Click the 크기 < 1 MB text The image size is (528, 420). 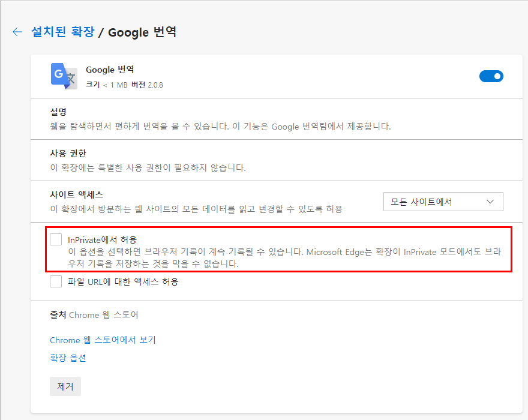click(x=106, y=85)
